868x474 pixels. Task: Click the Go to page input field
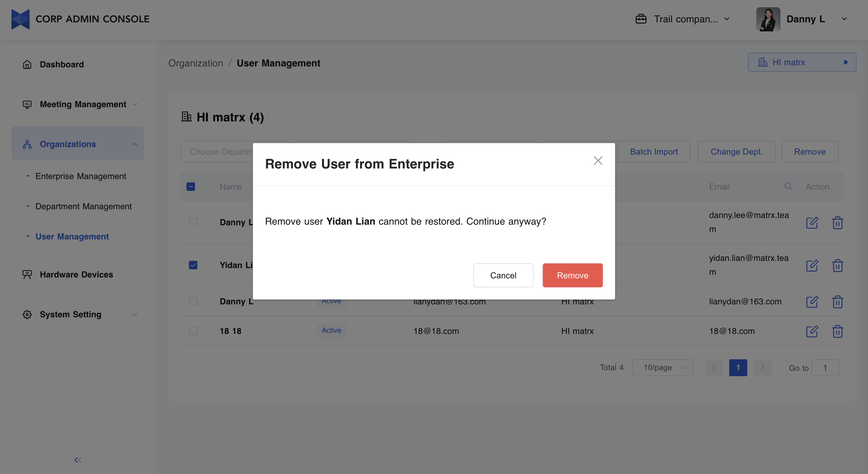pyautogui.click(x=825, y=367)
